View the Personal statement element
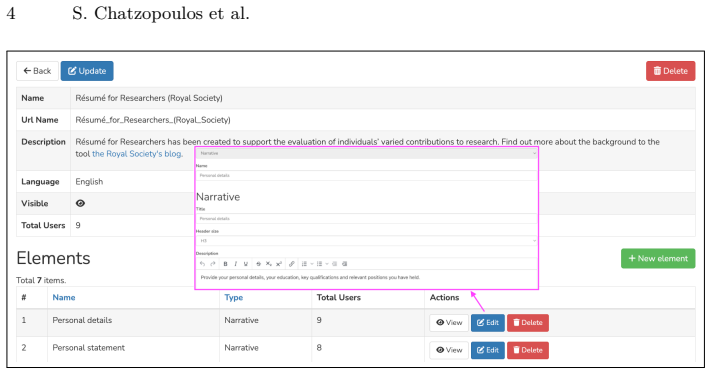 (449, 350)
